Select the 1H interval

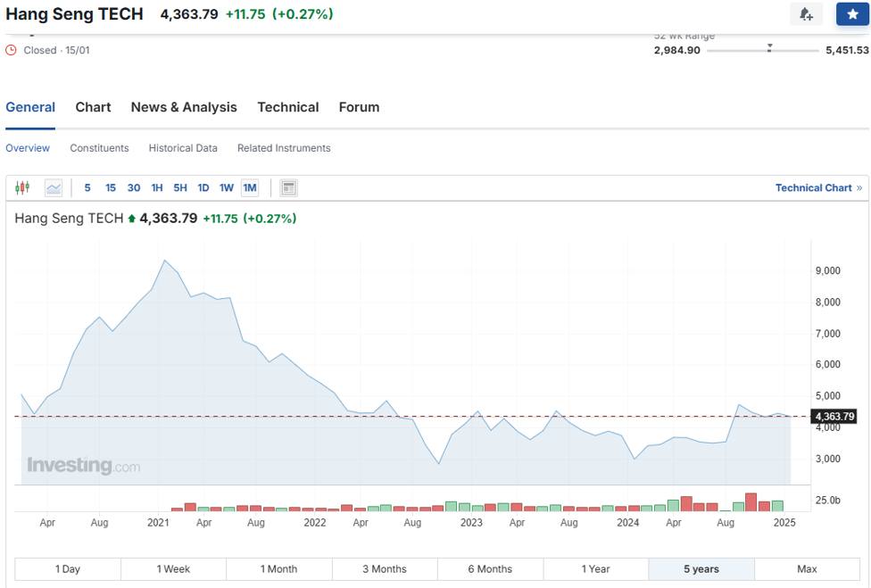(x=157, y=187)
